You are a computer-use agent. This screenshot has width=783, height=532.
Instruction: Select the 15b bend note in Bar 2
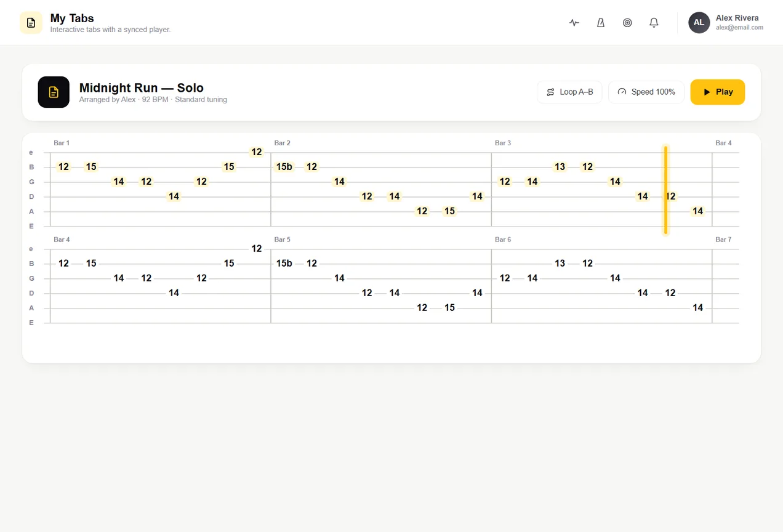click(284, 167)
